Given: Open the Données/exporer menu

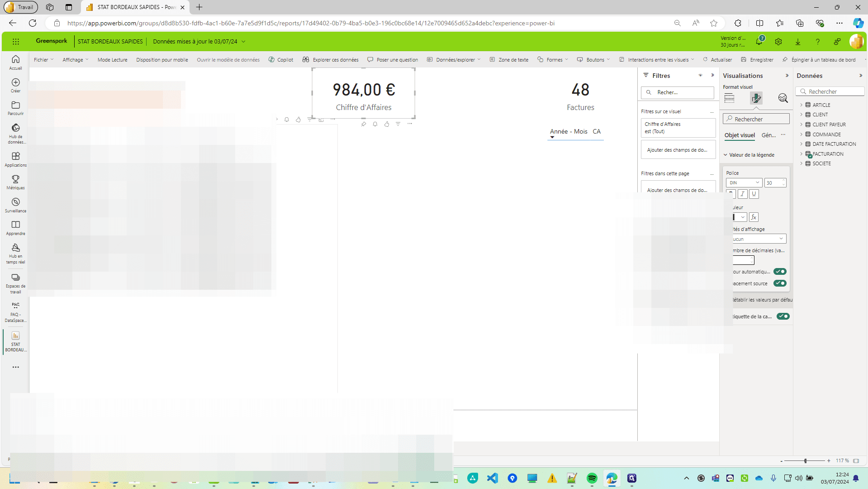Looking at the screenshot, I should pyautogui.click(x=454, y=60).
